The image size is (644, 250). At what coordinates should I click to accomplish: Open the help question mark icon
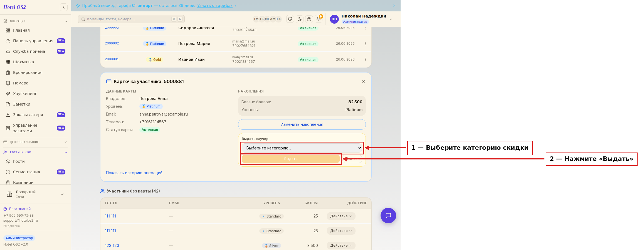pyautogui.click(x=309, y=19)
